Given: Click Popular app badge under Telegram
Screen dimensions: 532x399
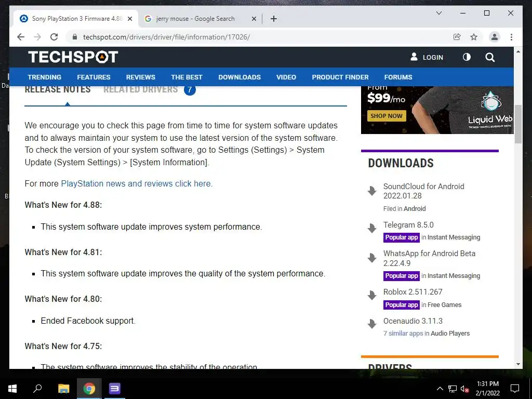Looking at the screenshot, I should pyautogui.click(x=402, y=237).
